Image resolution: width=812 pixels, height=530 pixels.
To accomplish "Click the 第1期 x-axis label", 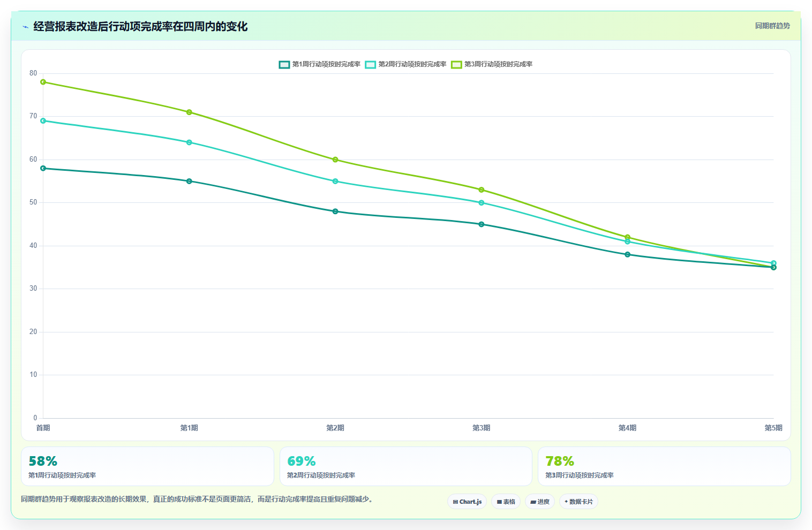I will point(189,428).
